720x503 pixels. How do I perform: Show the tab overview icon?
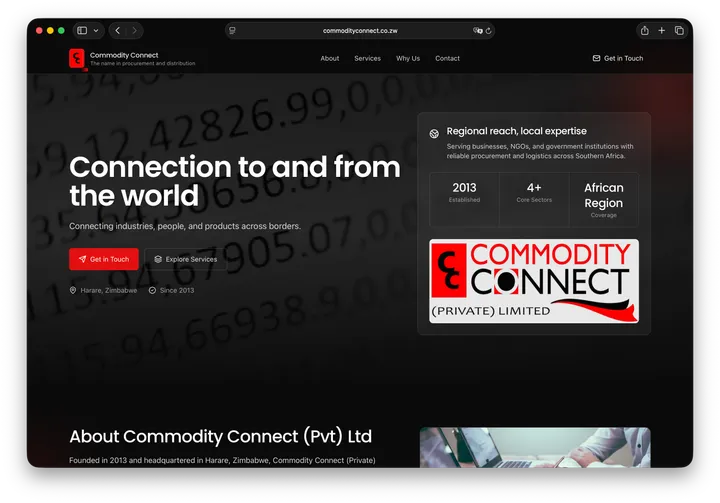(x=679, y=30)
